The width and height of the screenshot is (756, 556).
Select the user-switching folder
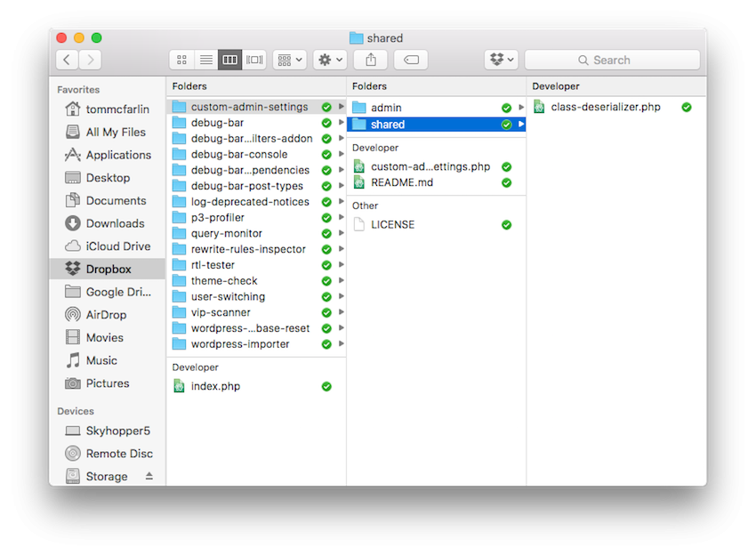256,296
